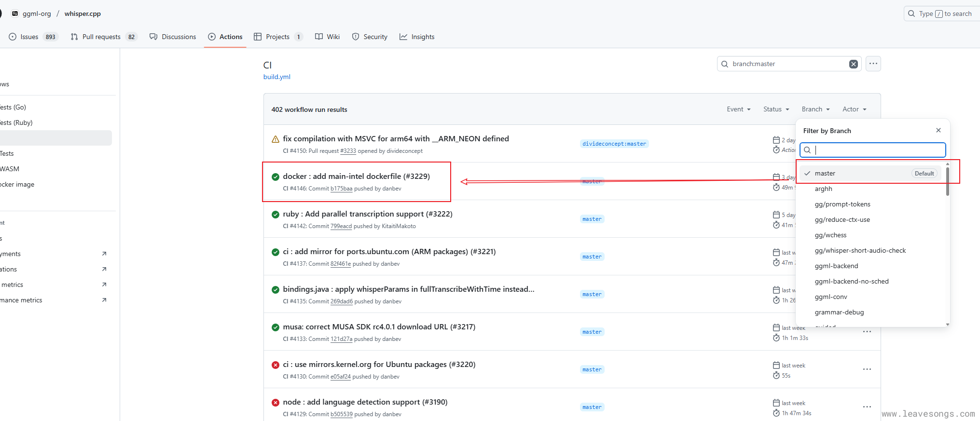Open the Actor filter dropdown
Image resolution: width=980 pixels, height=421 pixels.
coord(854,109)
